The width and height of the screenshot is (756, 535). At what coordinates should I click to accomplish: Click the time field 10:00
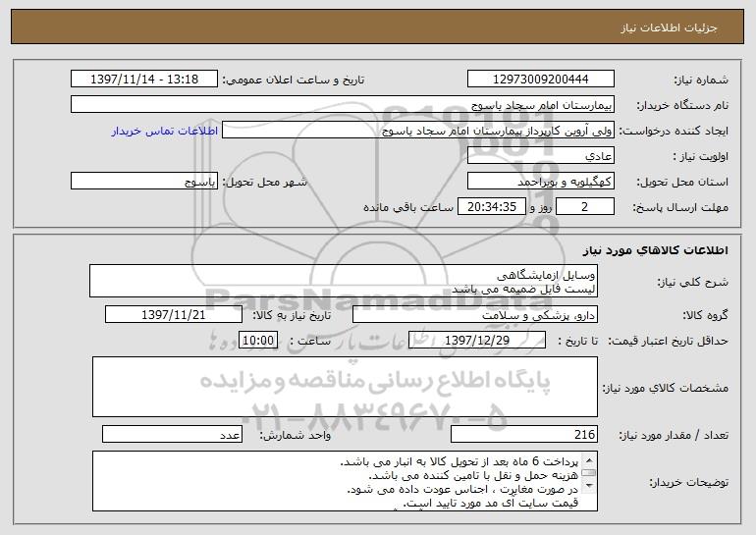point(258,340)
